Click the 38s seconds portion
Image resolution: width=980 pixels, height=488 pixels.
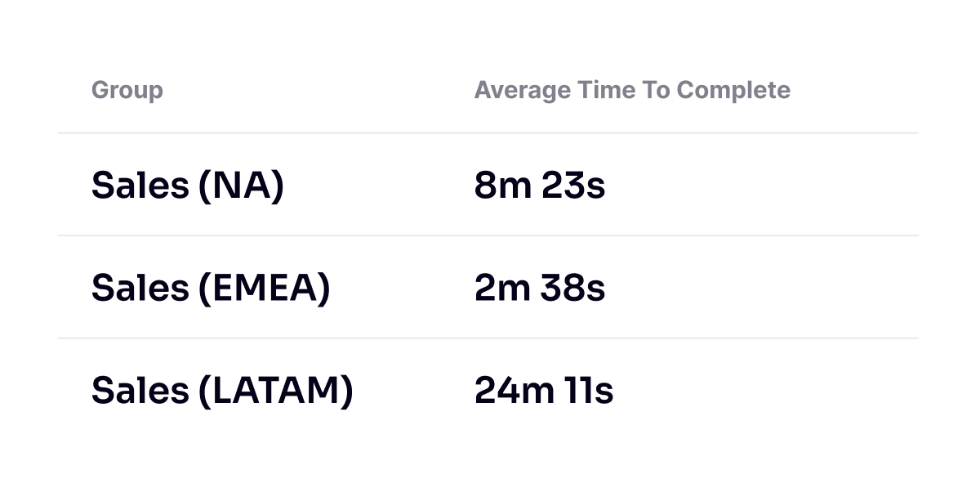pyautogui.click(x=573, y=288)
